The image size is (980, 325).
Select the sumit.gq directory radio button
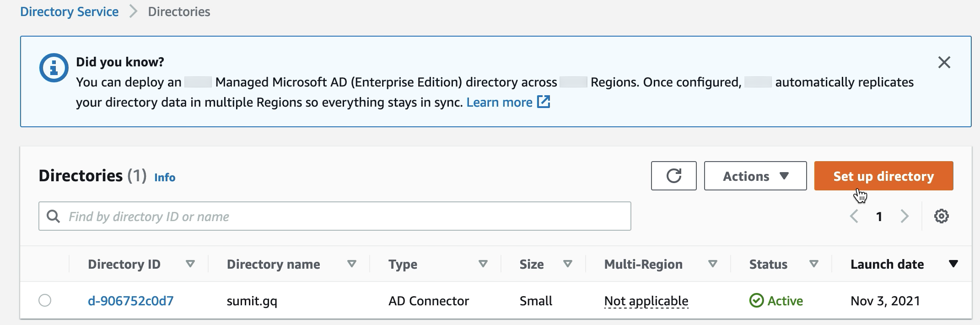coord(45,300)
